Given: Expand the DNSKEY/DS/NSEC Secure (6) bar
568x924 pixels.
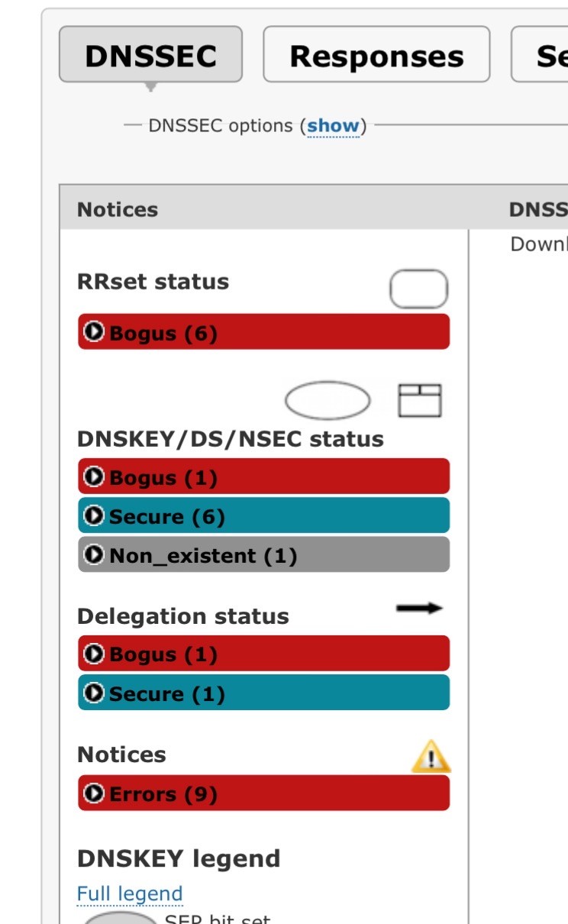Looking at the screenshot, I should [263, 516].
